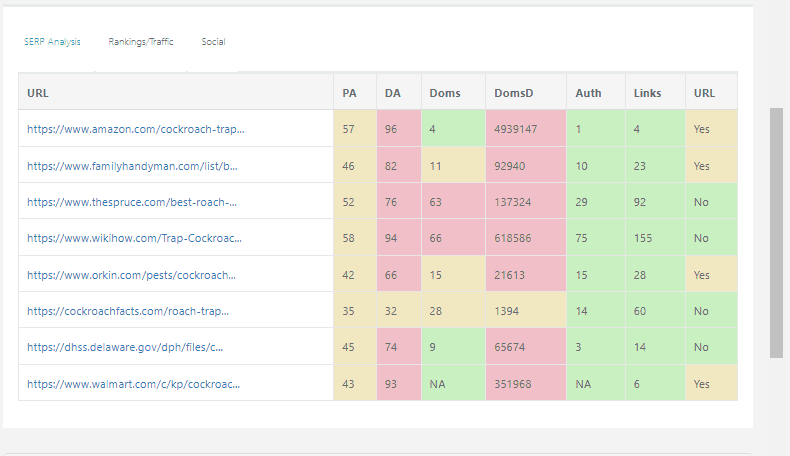Open the dhss.delaware.gov file link
The height and width of the screenshot is (456, 790).
tap(125, 347)
